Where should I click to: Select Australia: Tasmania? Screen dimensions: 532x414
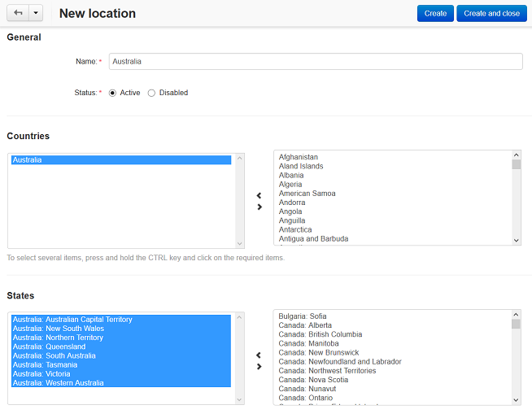[121, 365]
